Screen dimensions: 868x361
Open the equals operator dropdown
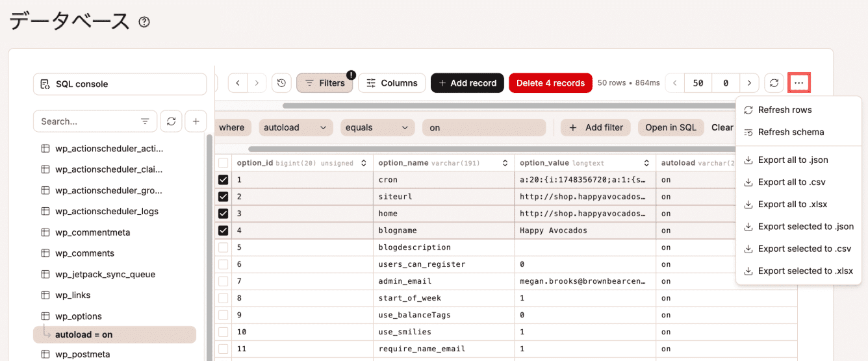(x=377, y=128)
